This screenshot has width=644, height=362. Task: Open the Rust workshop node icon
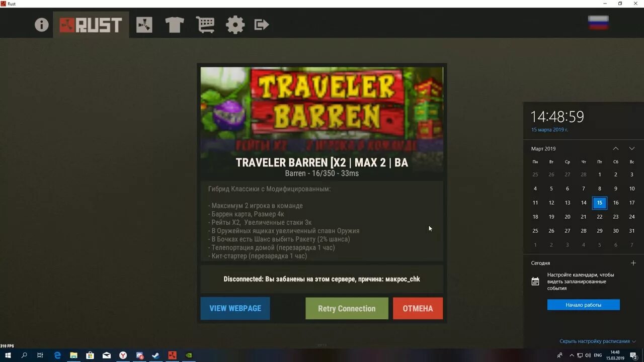pyautogui.click(x=144, y=25)
